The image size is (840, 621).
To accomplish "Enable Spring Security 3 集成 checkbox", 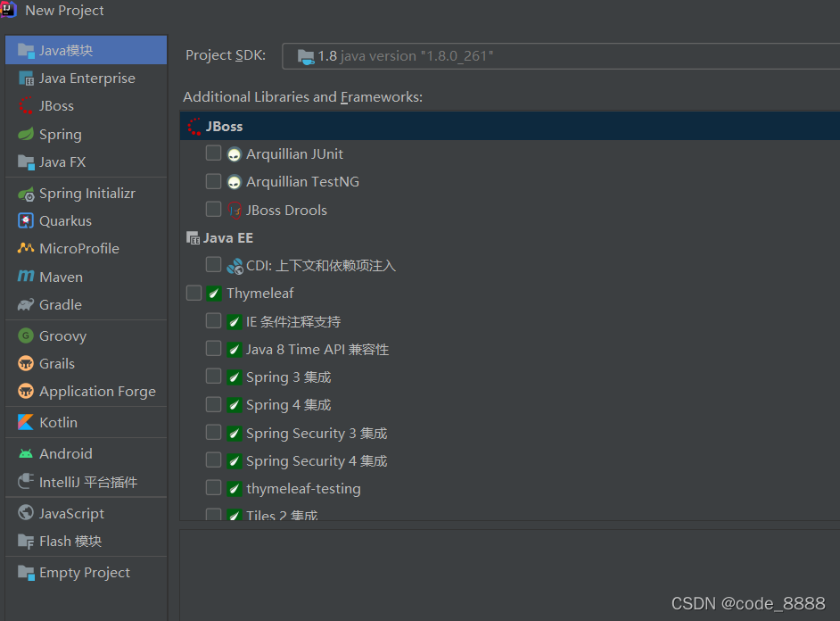I will 213,432.
